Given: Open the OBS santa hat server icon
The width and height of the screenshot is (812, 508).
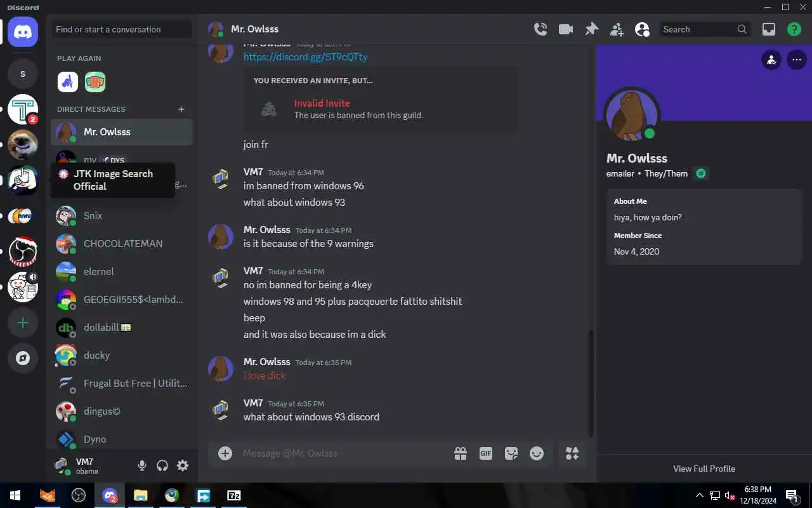Looking at the screenshot, I should pyautogui.click(x=23, y=252).
